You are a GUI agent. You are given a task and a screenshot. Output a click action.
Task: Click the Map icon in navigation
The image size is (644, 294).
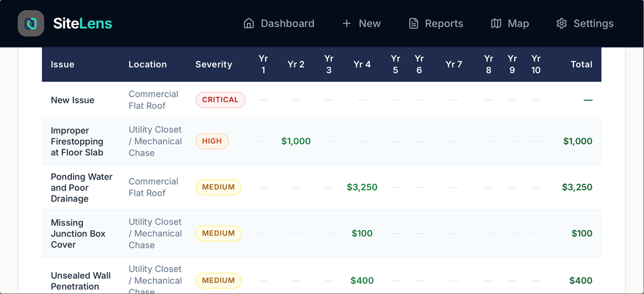tap(496, 24)
